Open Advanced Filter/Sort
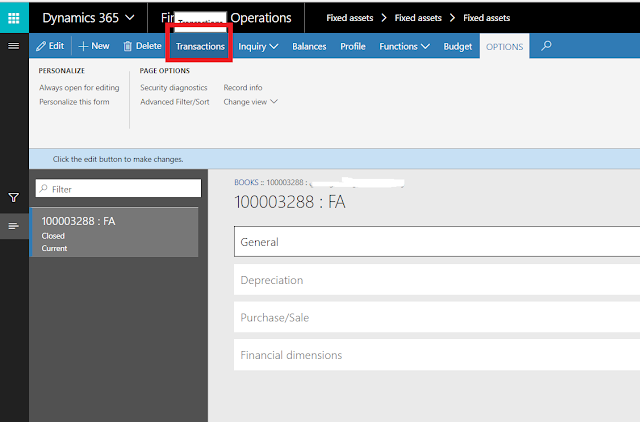 click(175, 102)
